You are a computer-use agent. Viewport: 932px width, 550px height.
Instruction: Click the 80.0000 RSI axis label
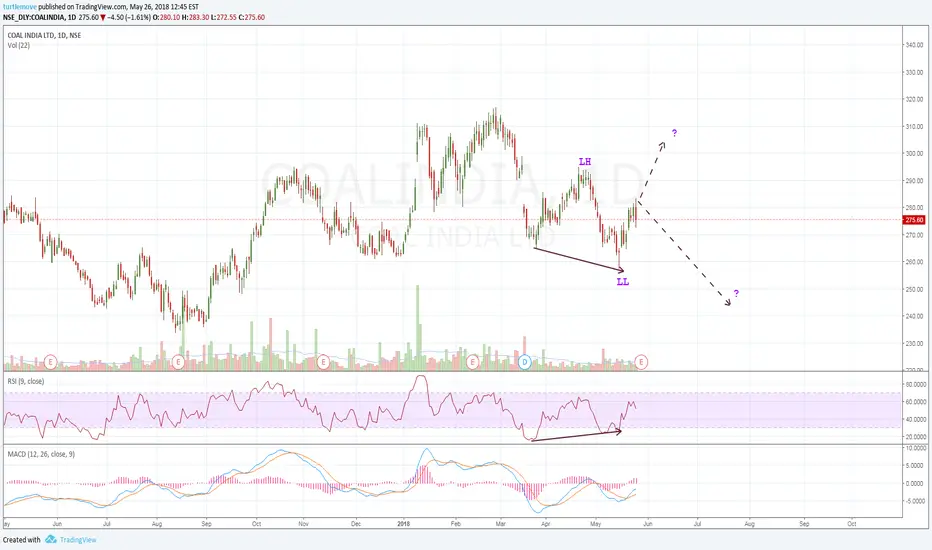915,385
